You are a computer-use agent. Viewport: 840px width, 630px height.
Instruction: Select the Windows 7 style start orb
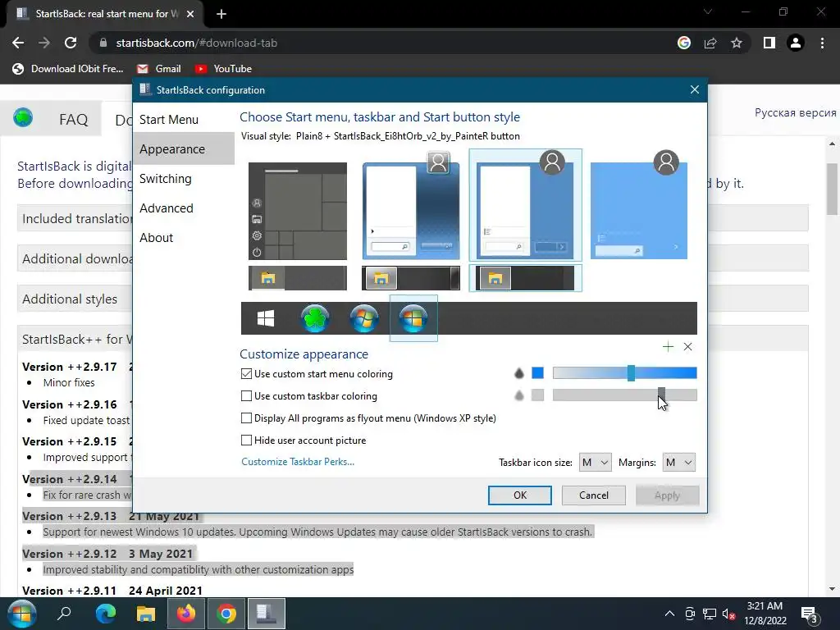pos(363,318)
